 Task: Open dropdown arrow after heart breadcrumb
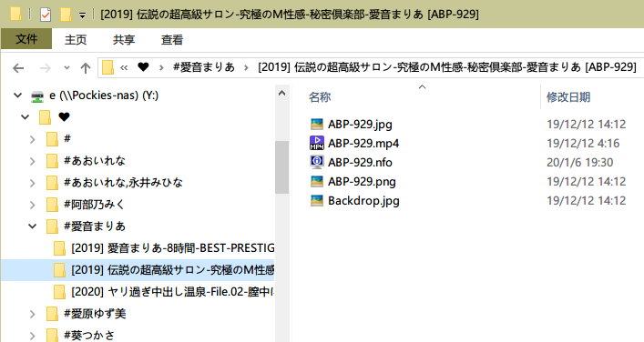point(161,67)
